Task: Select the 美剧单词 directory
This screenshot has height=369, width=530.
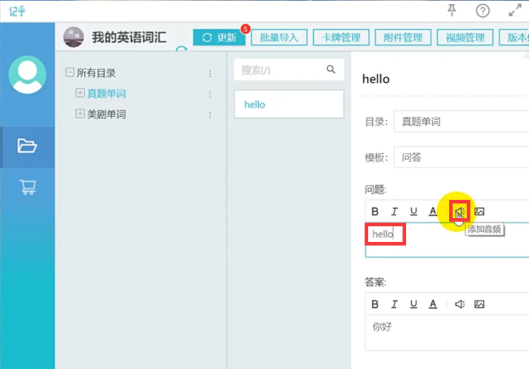Action: click(107, 114)
